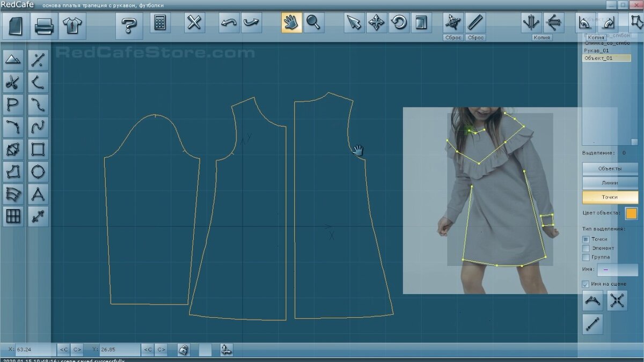Select the hand pan tool
Screen dimensions: 644x362
(x=291, y=23)
